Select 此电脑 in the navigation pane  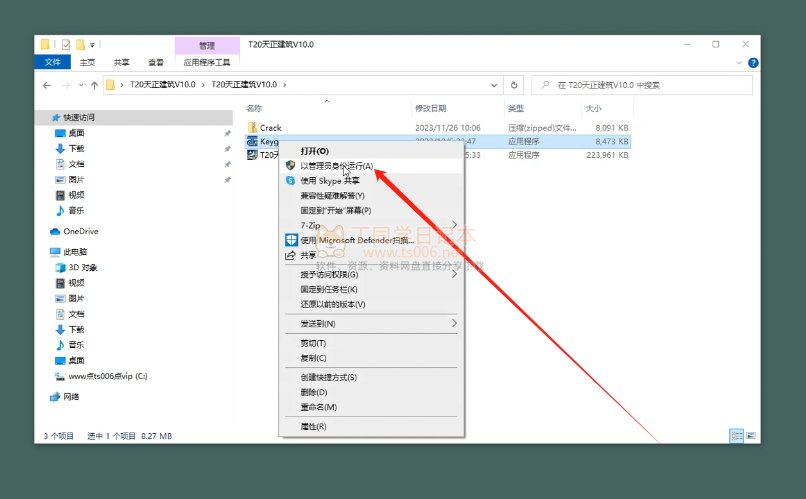click(75, 252)
